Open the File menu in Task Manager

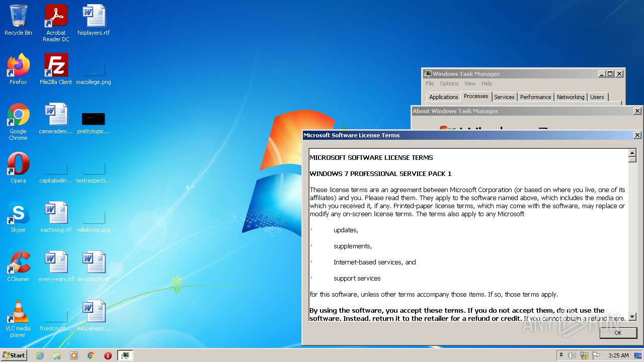click(x=430, y=83)
